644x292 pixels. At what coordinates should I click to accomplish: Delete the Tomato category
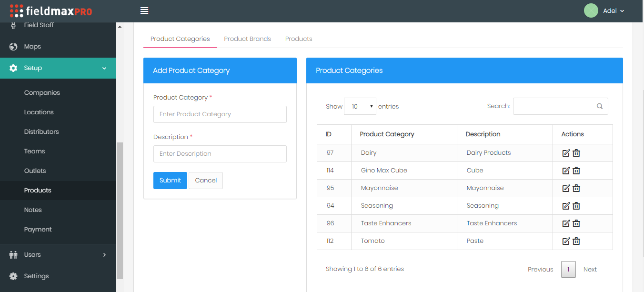click(576, 241)
